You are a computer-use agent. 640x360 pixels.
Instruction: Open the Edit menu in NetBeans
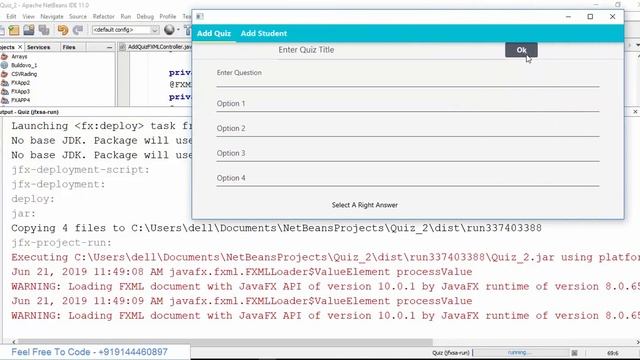tap(11, 16)
